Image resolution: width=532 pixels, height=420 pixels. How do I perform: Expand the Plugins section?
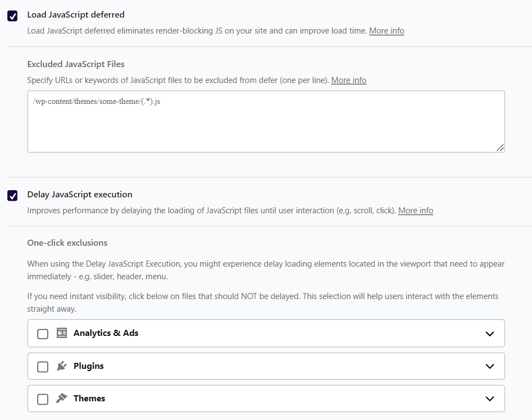pos(490,366)
